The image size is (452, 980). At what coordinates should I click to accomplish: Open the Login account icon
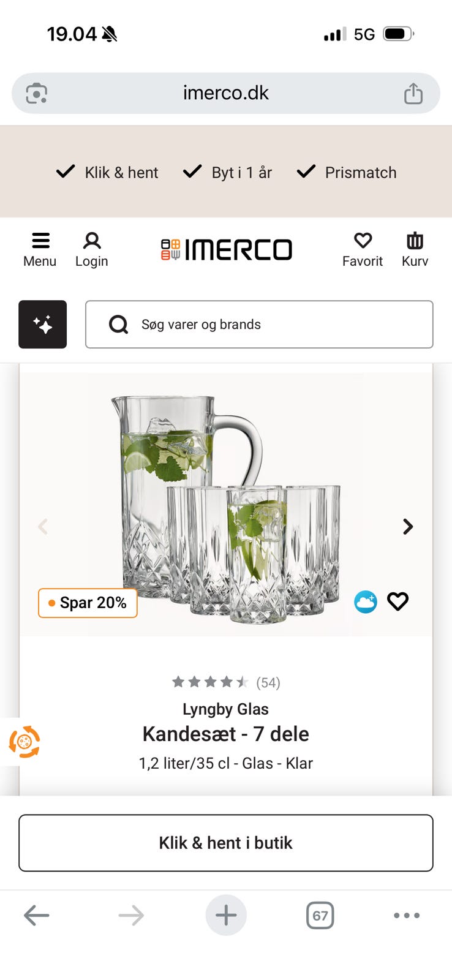pyautogui.click(x=92, y=249)
